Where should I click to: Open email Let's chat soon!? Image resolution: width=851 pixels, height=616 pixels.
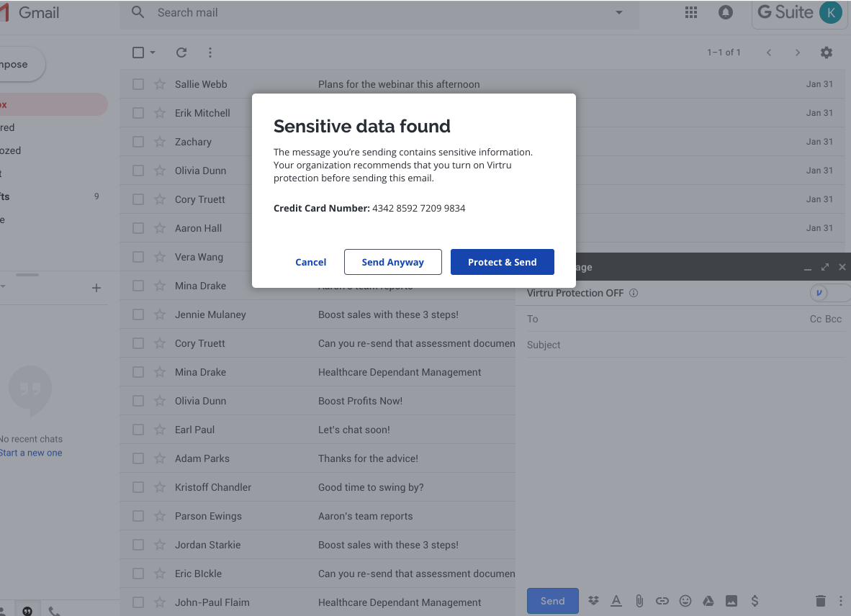[354, 430]
